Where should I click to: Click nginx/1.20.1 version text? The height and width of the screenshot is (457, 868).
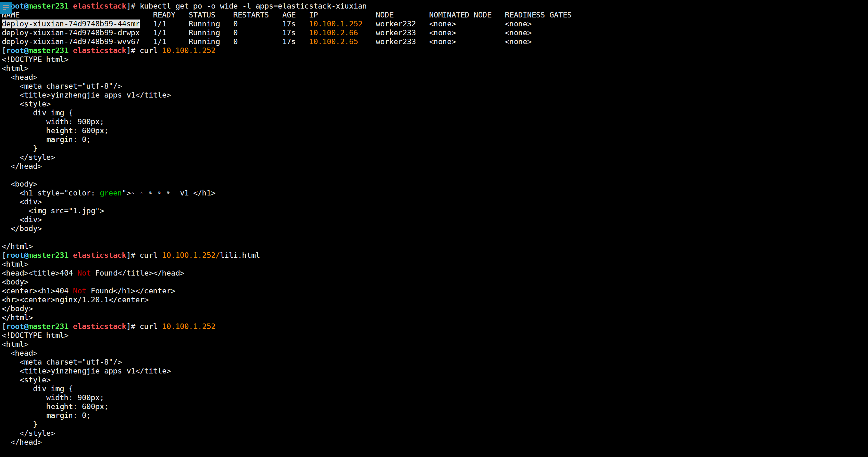click(x=82, y=300)
